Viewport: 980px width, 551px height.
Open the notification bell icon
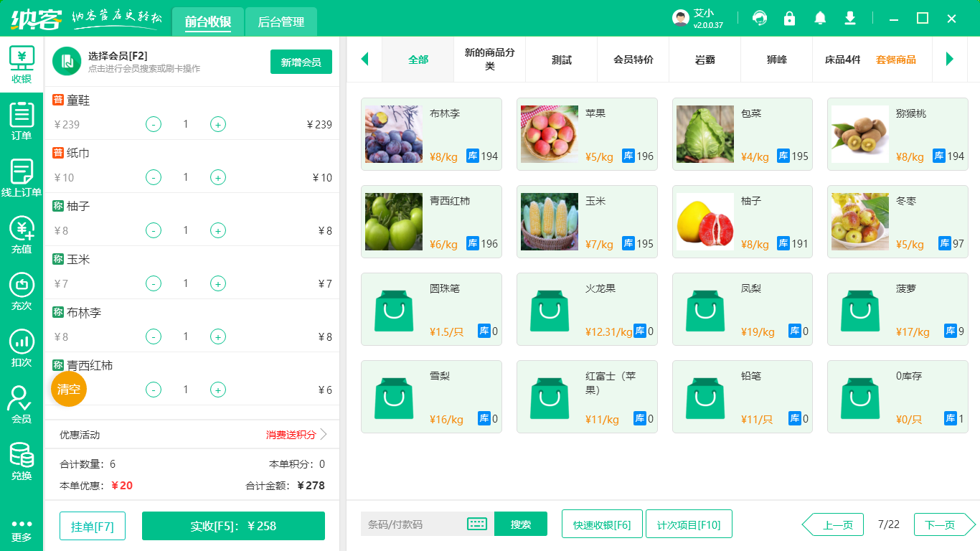click(x=820, y=18)
